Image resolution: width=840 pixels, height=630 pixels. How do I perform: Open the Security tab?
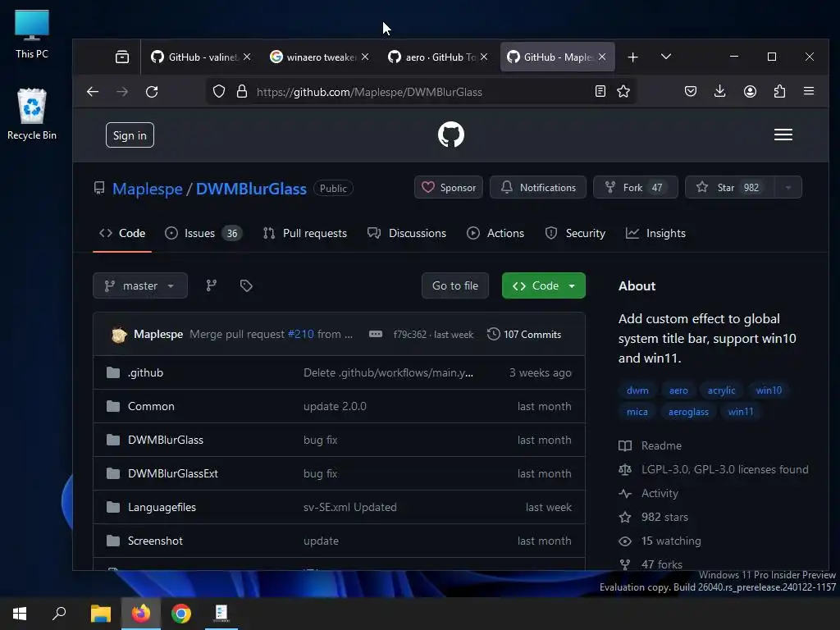coord(575,233)
